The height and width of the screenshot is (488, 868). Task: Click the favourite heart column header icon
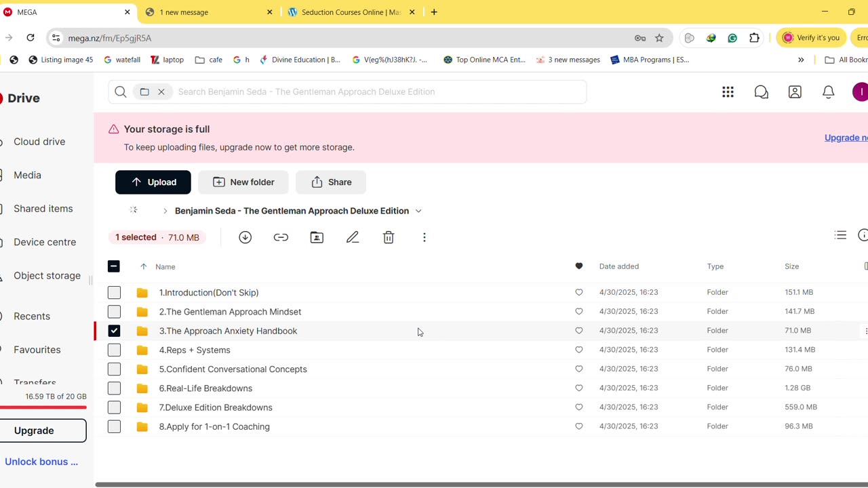578,266
